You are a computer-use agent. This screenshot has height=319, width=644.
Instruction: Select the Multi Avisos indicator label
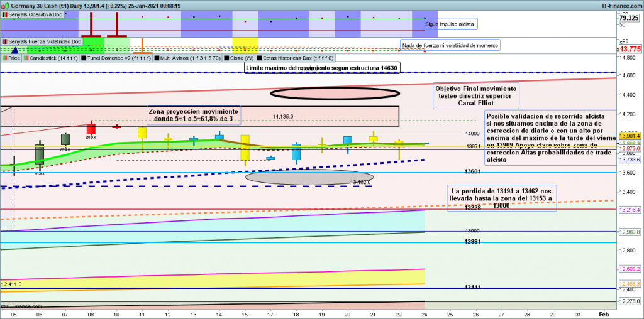tap(188, 58)
